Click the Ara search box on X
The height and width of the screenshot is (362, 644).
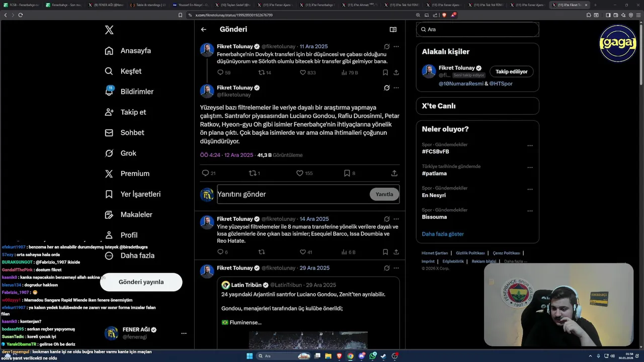click(x=477, y=29)
